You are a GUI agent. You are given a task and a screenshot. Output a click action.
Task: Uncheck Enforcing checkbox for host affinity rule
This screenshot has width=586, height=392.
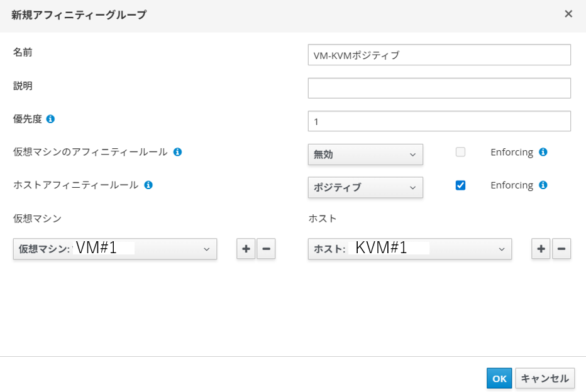(x=460, y=185)
